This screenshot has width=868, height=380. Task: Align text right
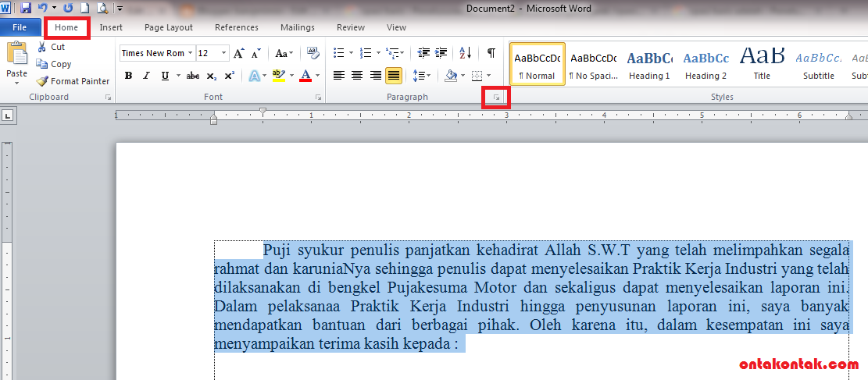[375, 75]
